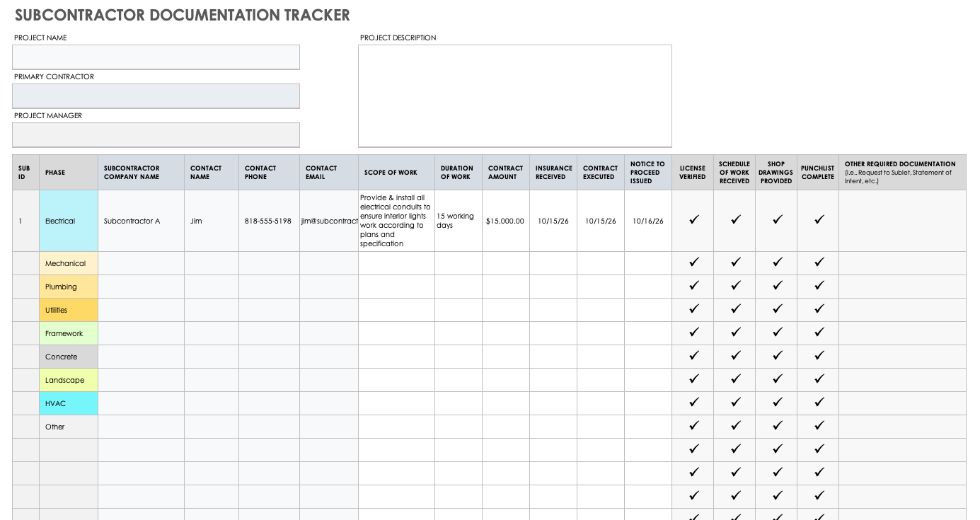980x520 pixels.
Task: Select the 10/16/26 notice to proceed cell
Action: (x=647, y=221)
